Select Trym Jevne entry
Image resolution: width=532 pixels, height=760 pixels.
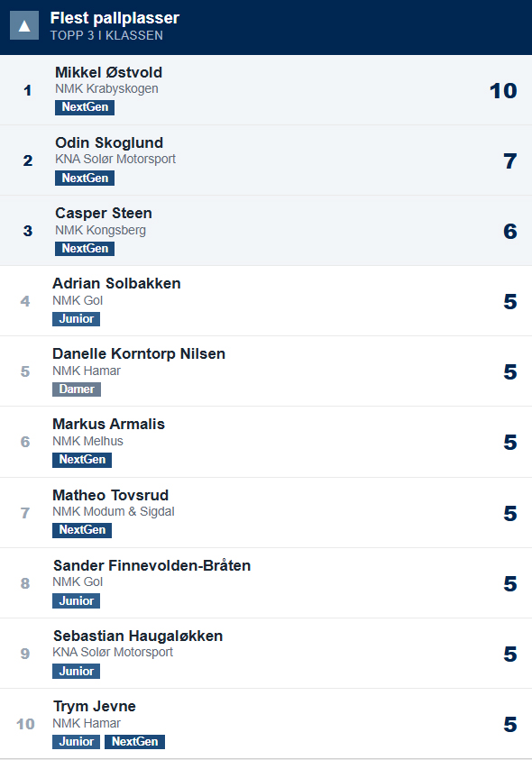pos(266,724)
